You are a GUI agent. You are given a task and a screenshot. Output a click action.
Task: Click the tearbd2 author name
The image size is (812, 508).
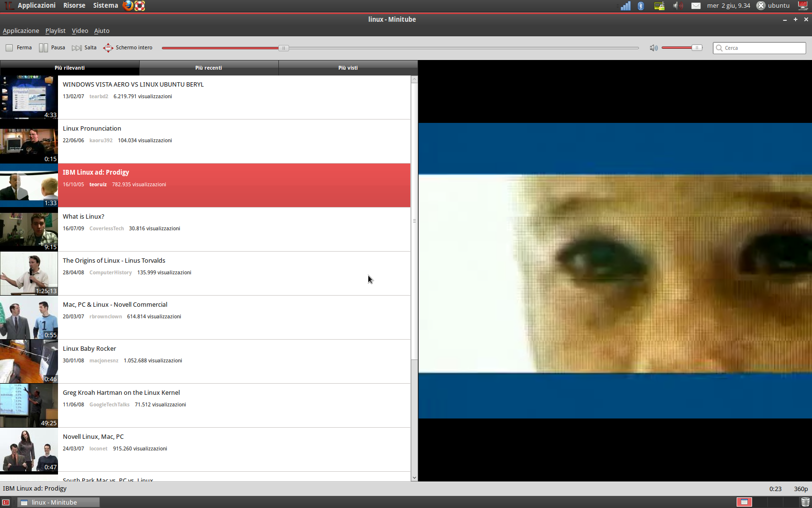point(99,96)
